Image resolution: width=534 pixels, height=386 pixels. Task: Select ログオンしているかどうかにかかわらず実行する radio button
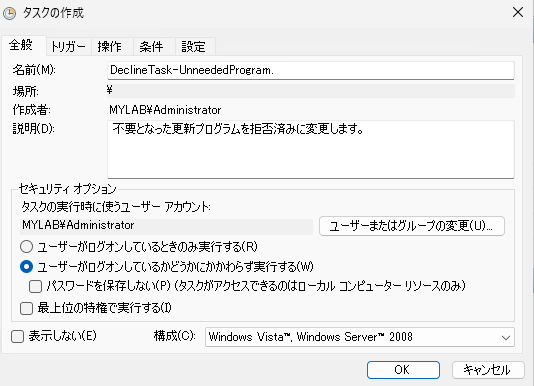(x=27, y=266)
